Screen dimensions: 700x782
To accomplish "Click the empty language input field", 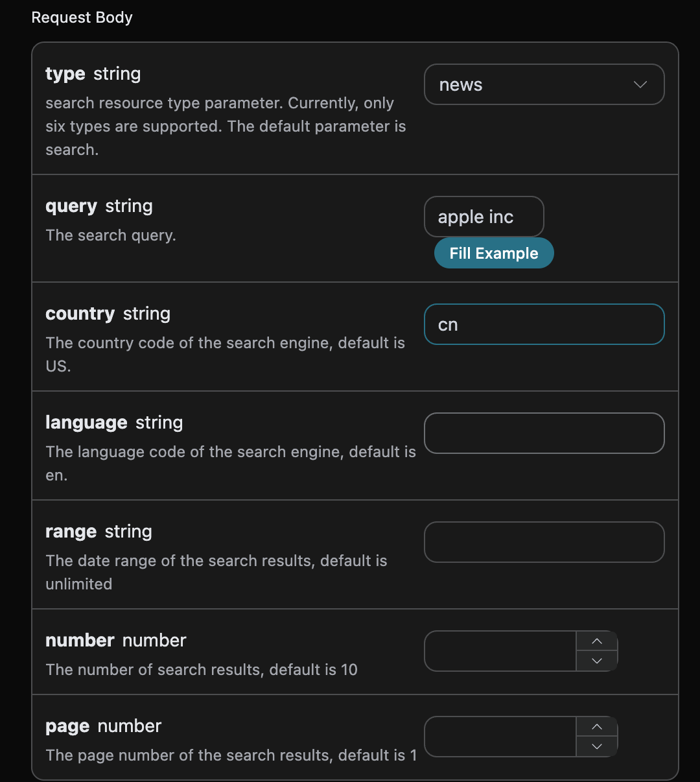I will pos(544,433).
